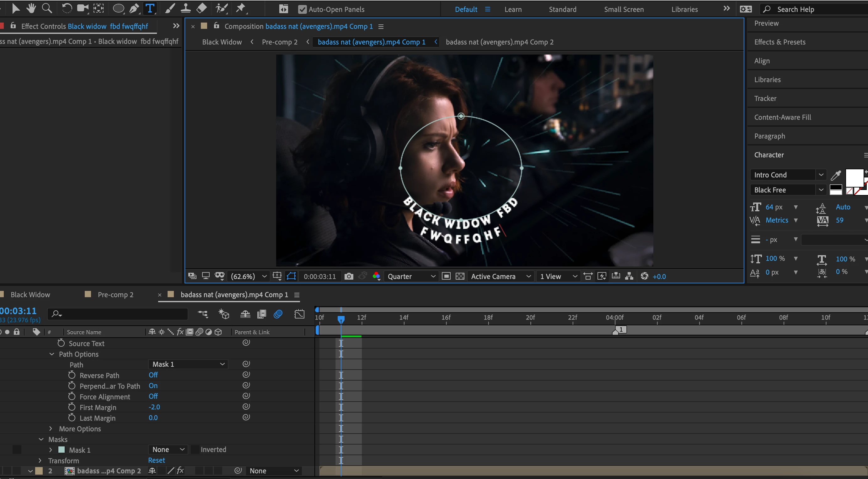Switch to Pre-comp 2 timeline tab
This screenshot has width=868, height=479.
[115, 295]
